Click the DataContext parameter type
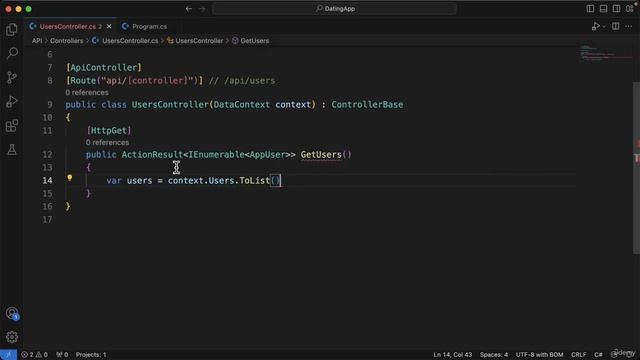The width and height of the screenshot is (640, 360). pos(242,104)
